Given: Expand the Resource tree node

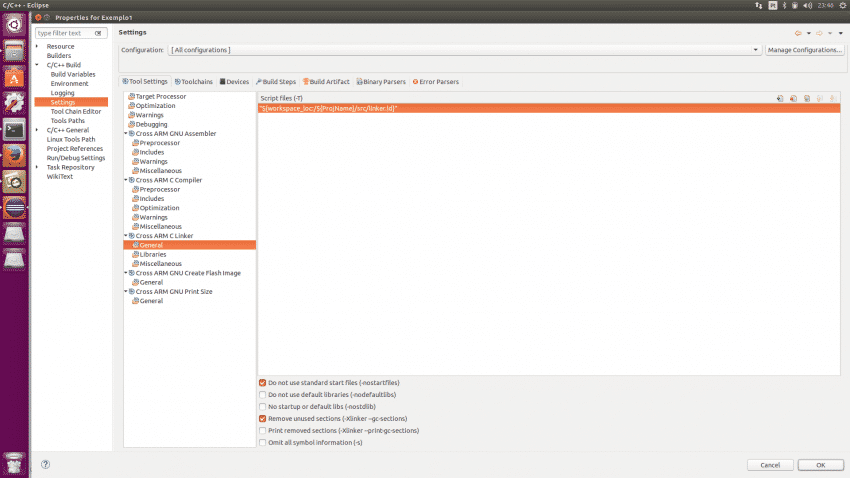Looking at the screenshot, I should (x=37, y=46).
